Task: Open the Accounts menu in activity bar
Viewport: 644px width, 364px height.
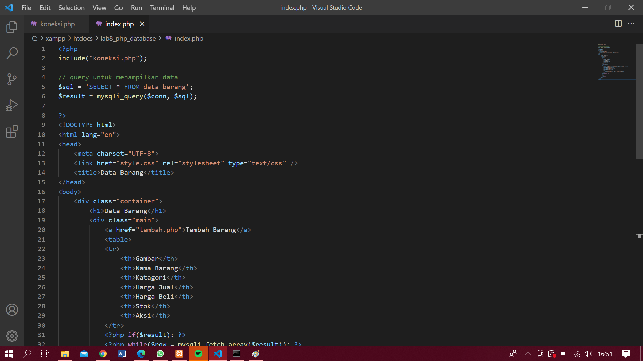Action: point(12,309)
